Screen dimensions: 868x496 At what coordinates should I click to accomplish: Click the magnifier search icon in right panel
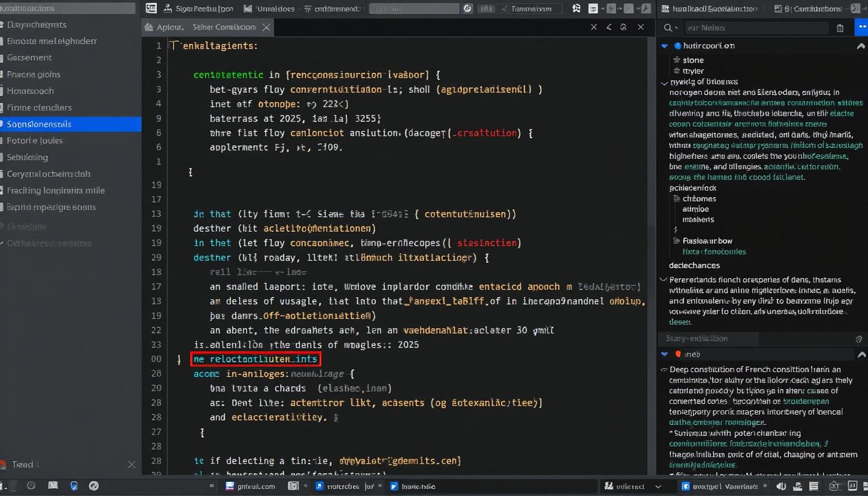[x=668, y=28]
